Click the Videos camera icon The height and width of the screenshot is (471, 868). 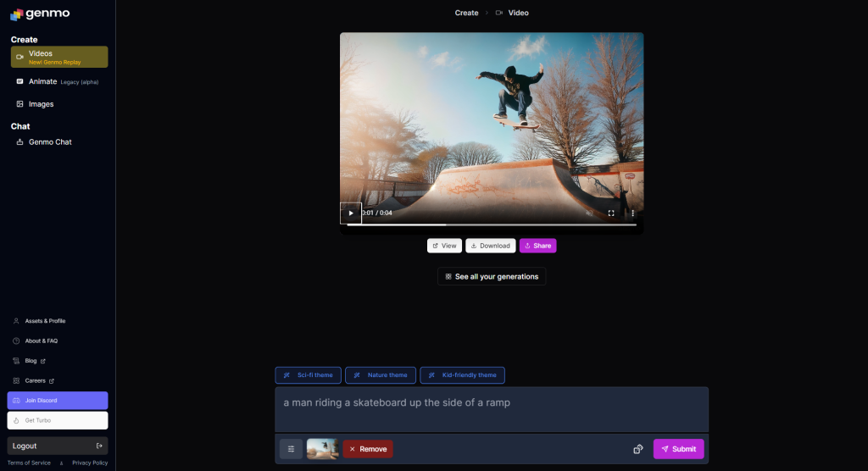[20, 57]
